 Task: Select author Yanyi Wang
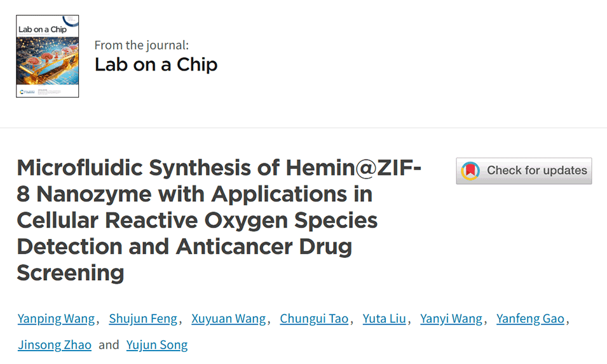tap(451, 319)
